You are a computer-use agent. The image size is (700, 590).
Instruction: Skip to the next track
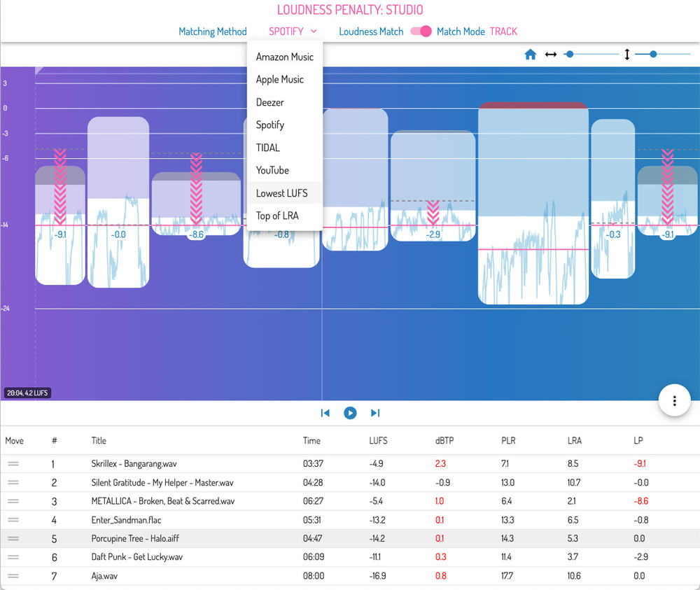(375, 413)
